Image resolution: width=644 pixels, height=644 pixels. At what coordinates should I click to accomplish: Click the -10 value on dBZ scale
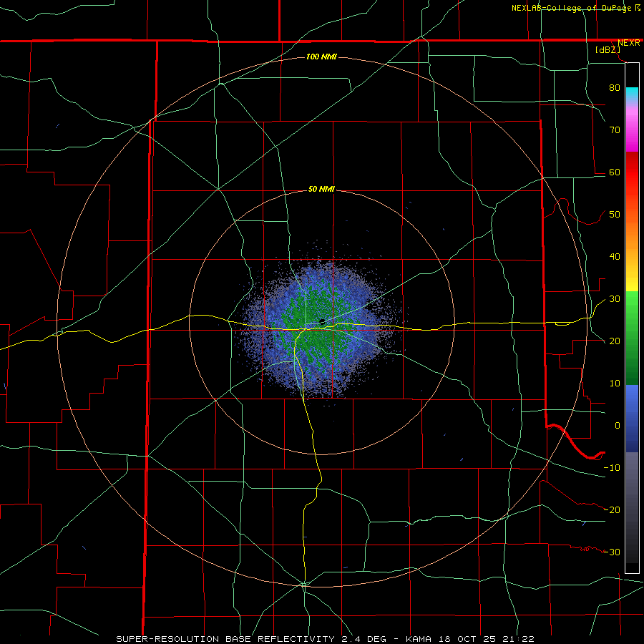point(612,468)
